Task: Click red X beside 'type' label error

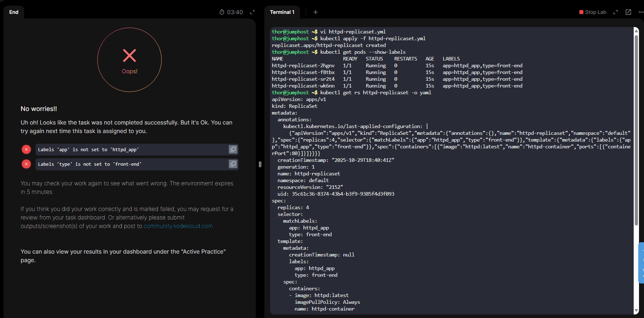Action: (26, 164)
